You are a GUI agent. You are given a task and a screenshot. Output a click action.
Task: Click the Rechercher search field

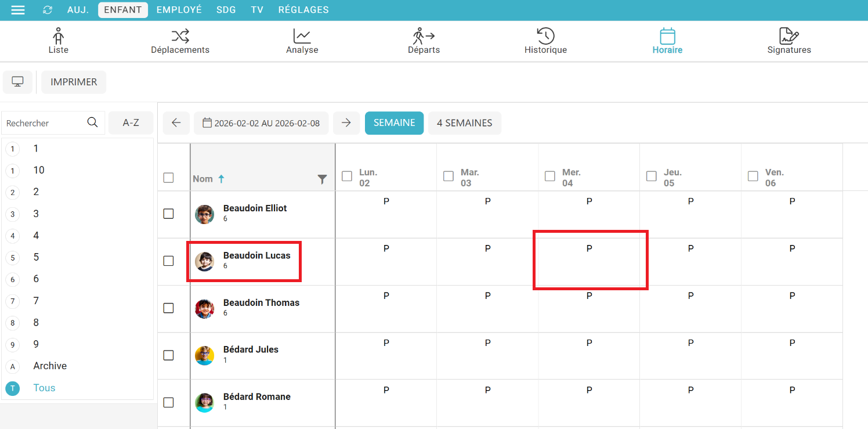44,123
